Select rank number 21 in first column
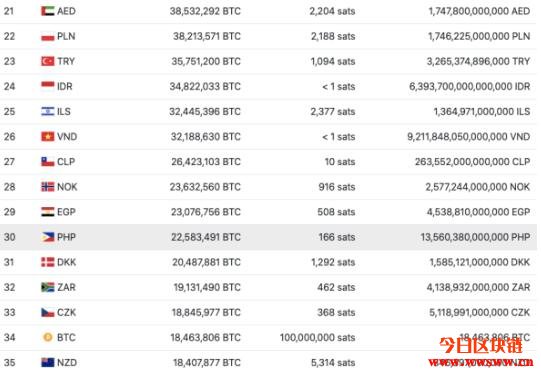541x374 pixels. 9,11
